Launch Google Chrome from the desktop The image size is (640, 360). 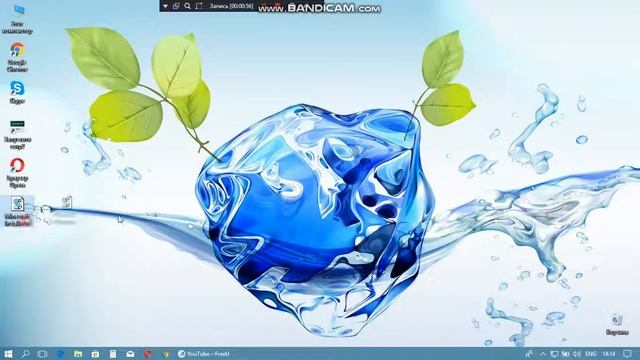tap(17, 57)
